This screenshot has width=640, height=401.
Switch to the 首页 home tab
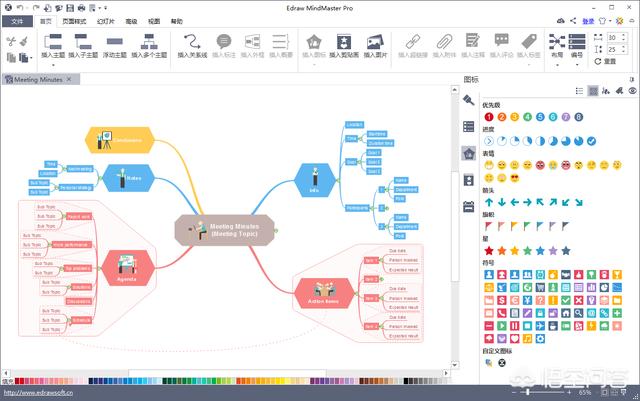(x=45, y=21)
